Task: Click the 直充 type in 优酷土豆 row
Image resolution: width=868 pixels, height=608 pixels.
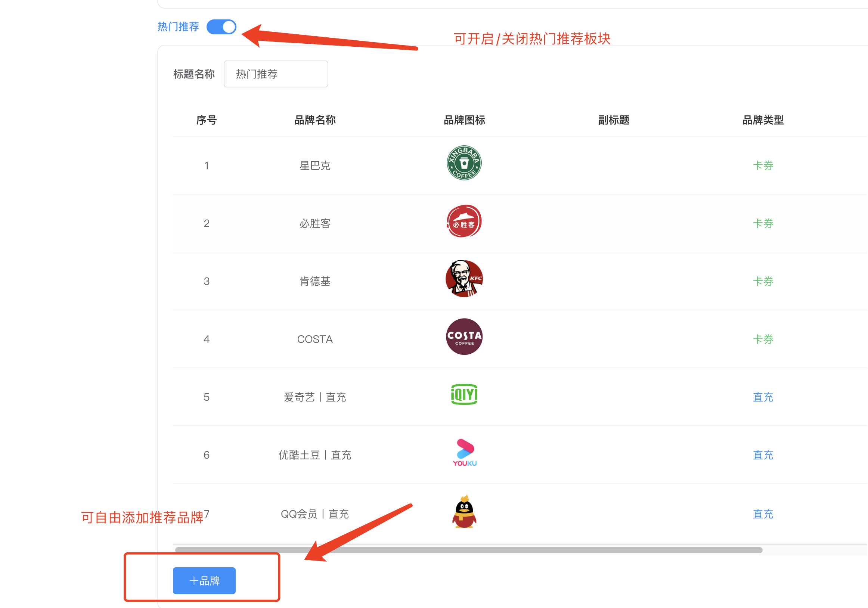Action: [763, 455]
